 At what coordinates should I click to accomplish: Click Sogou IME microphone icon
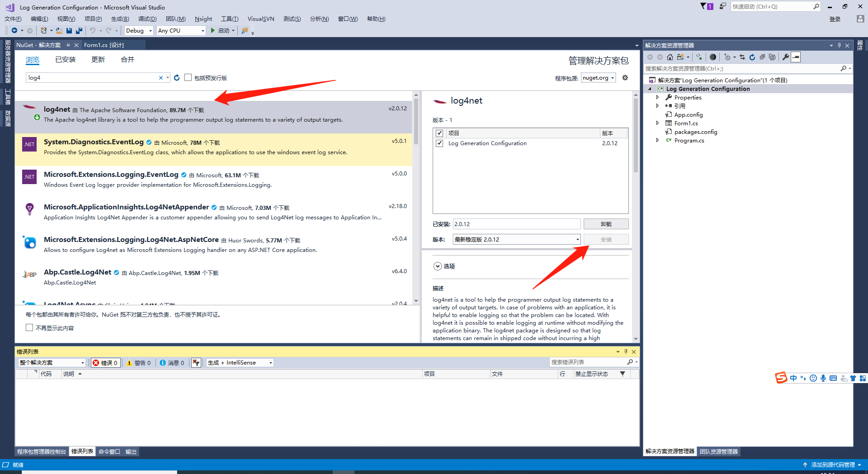tap(823, 378)
